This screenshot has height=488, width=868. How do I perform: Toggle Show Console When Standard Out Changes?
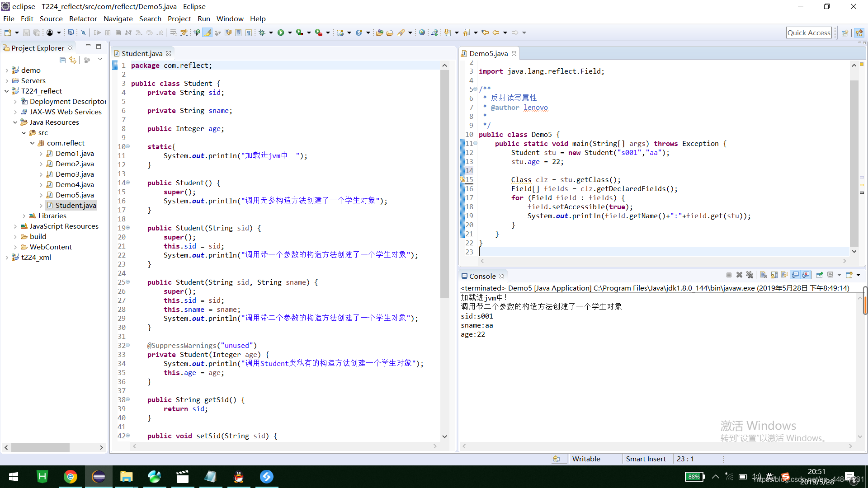(795, 275)
